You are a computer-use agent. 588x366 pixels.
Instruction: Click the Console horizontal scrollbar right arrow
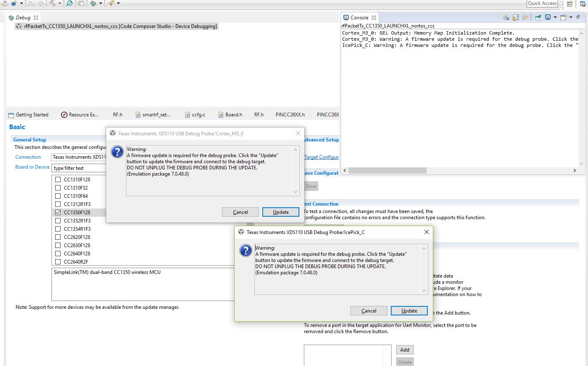[575, 170]
